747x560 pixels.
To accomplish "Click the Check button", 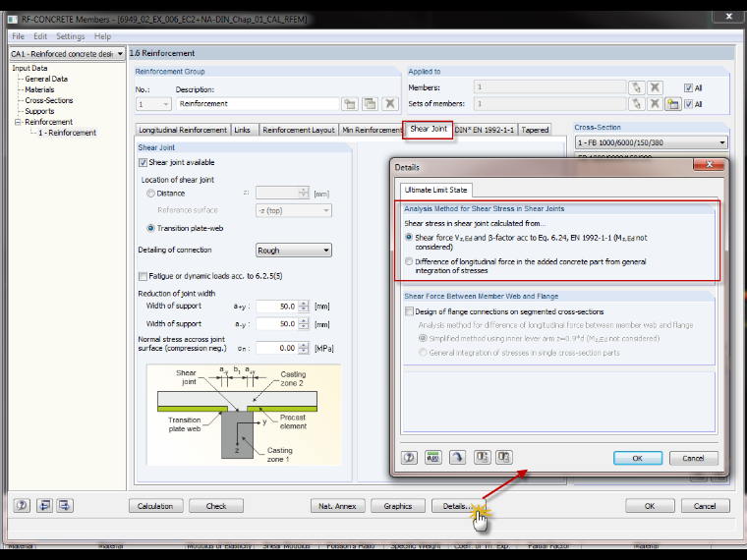I will (x=216, y=506).
